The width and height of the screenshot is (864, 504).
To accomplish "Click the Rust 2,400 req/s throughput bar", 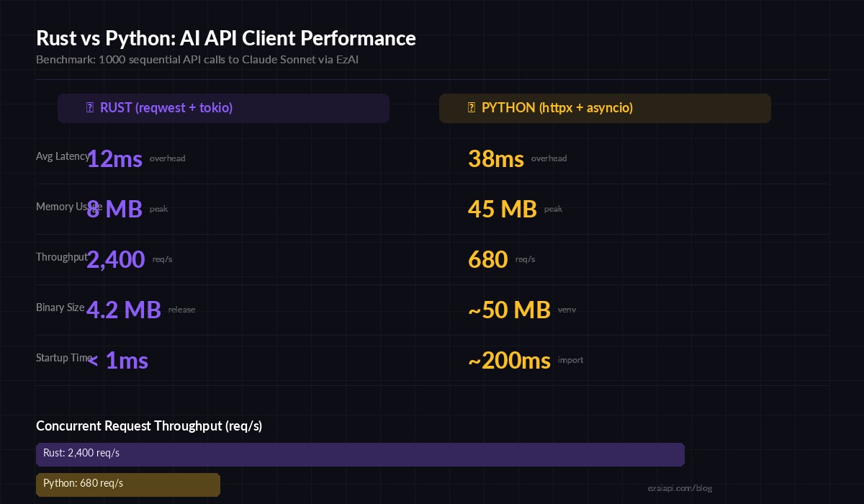I will click(x=360, y=454).
